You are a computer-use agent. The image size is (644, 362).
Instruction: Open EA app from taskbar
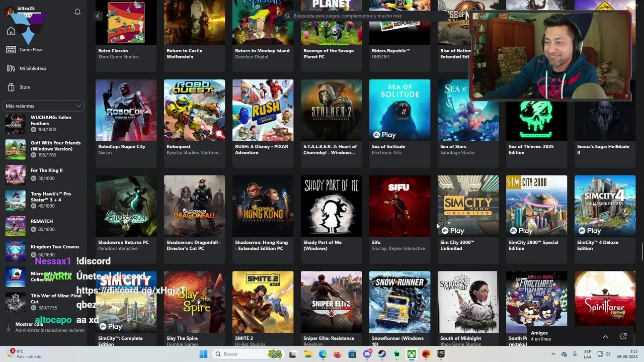426,354
